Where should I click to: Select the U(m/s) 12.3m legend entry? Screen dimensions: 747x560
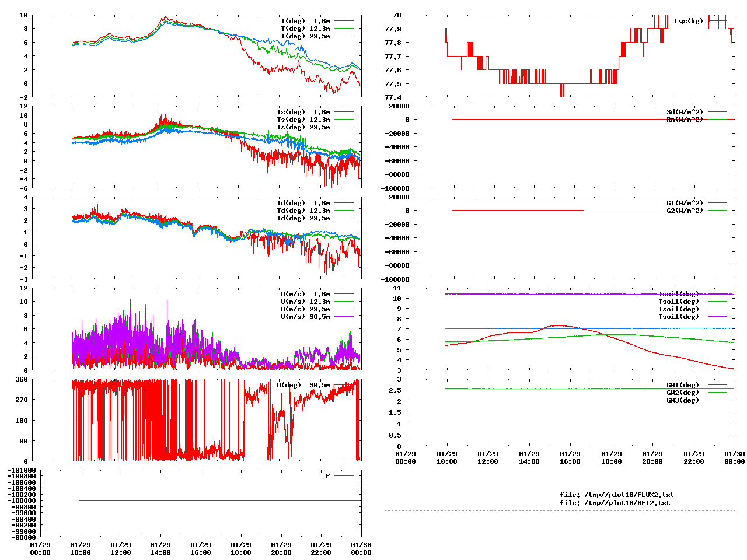[305, 302]
